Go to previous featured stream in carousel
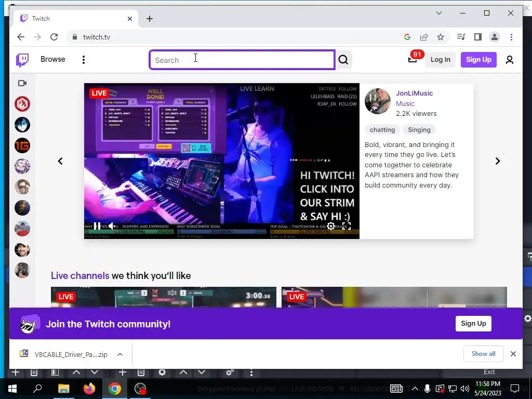The width and height of the screenshot is (532, 399). pyautogui.click(x=60, y=161)
